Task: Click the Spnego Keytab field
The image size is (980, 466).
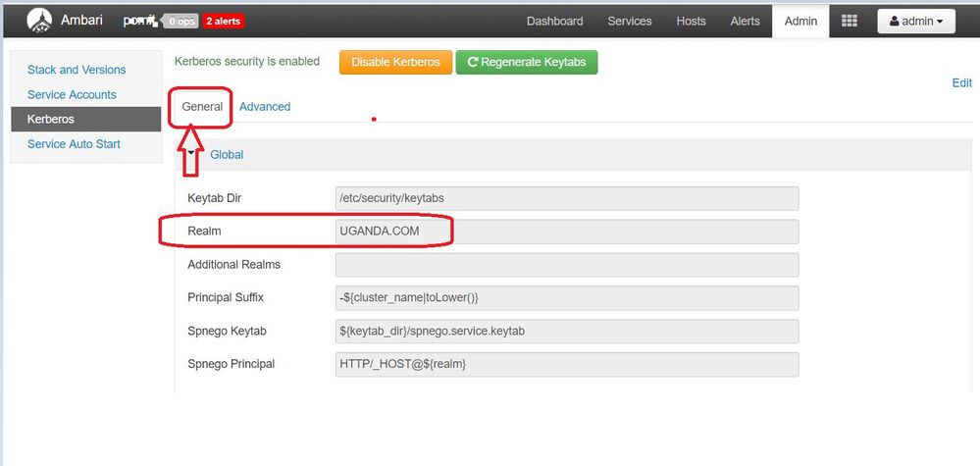Action: click(567, 331)
